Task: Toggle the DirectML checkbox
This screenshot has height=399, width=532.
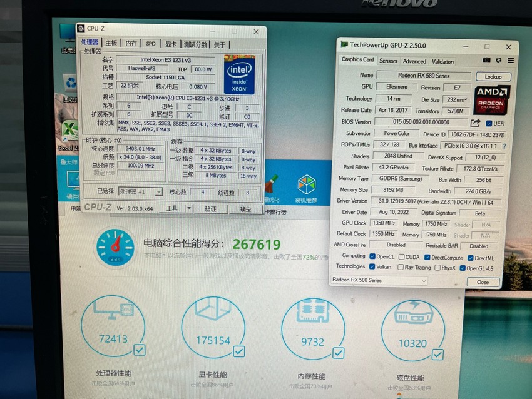Action: coord(470,258)
